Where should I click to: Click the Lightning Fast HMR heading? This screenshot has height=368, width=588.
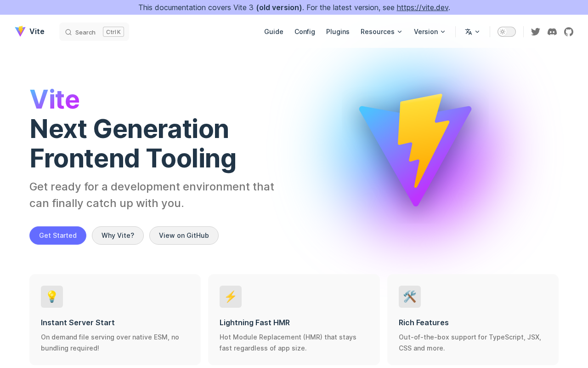tap(254, 322)
